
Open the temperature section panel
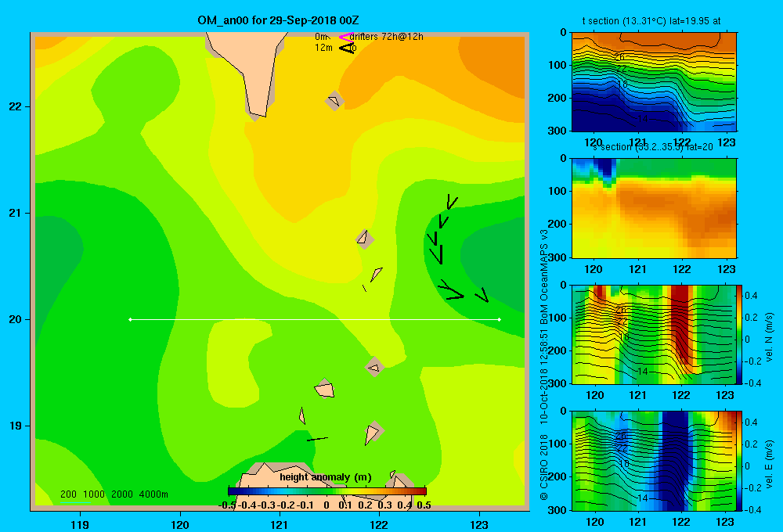(654, 82)
